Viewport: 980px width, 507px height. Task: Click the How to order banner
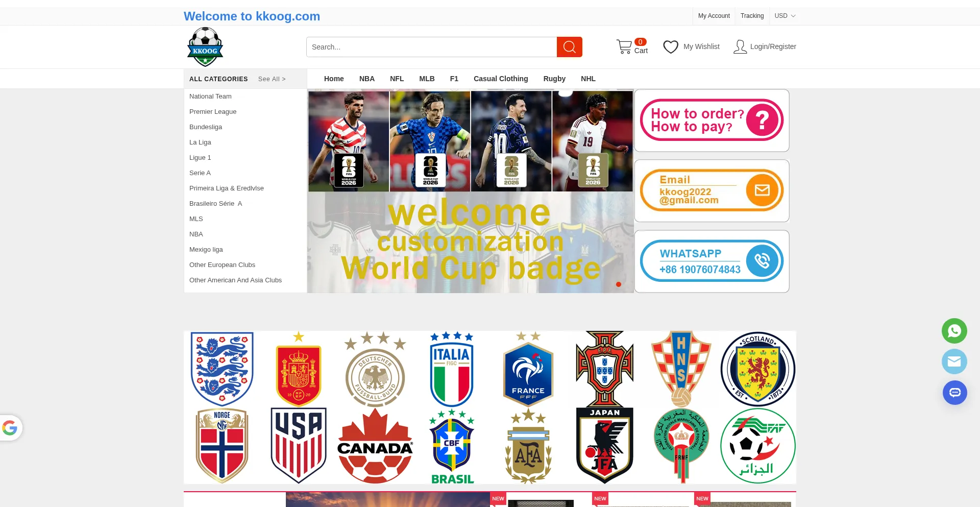click(712, 120)
